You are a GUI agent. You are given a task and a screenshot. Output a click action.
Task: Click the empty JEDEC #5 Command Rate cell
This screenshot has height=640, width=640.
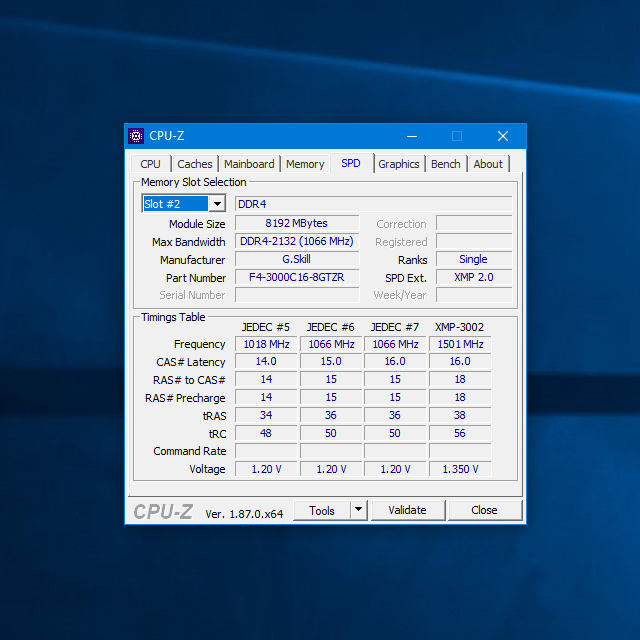[x=266, y=451]
